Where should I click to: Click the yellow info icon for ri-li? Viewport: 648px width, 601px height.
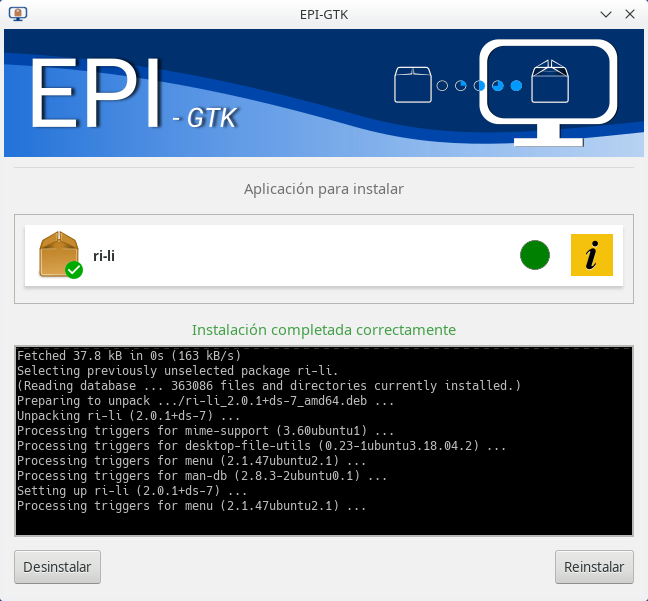(x=591, y=255)
